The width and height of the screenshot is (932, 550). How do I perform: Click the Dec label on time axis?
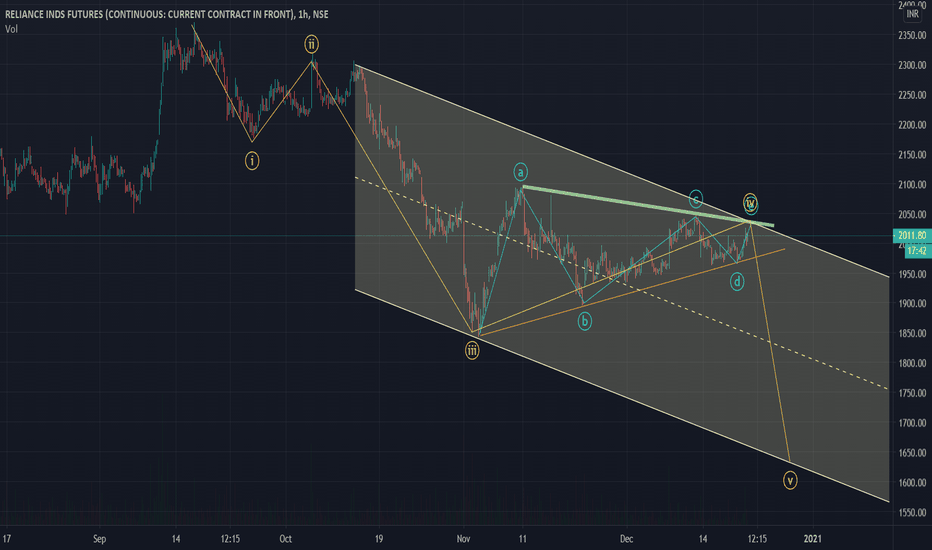coord(626,539)
